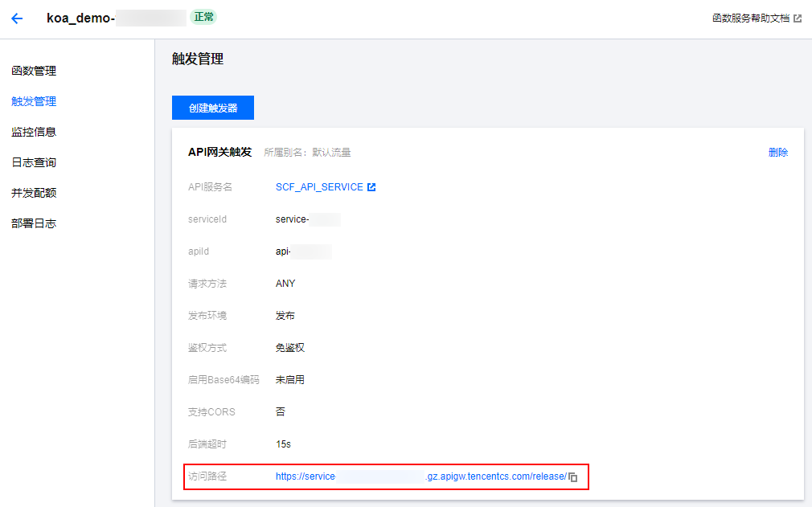The image size is (812, 507).
Task: Click the 未启用 Base64 value
Action: point(290,380)
